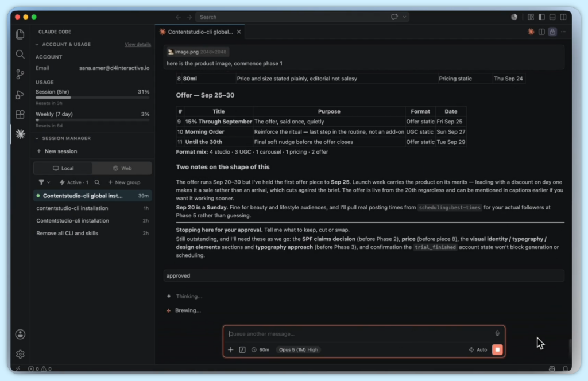Switch to the Local sessions tab
Viewport: 588px width, 381px height.
(x=63, y=168)
